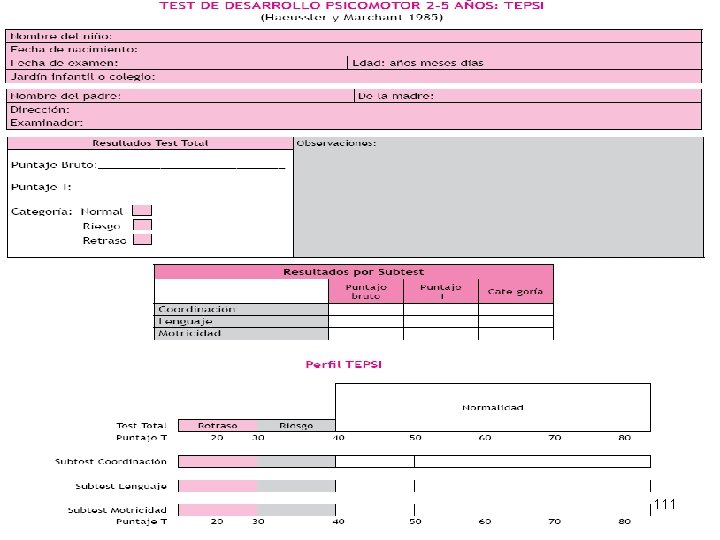
Task: Click Coordinación's Puntaje bruto cell
Action: [366, 309]
